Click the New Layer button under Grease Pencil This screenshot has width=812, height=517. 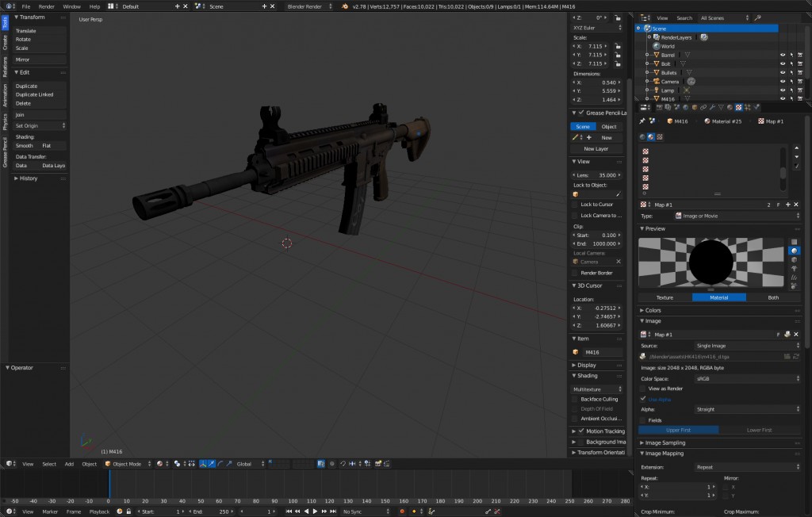coord(596,148)
